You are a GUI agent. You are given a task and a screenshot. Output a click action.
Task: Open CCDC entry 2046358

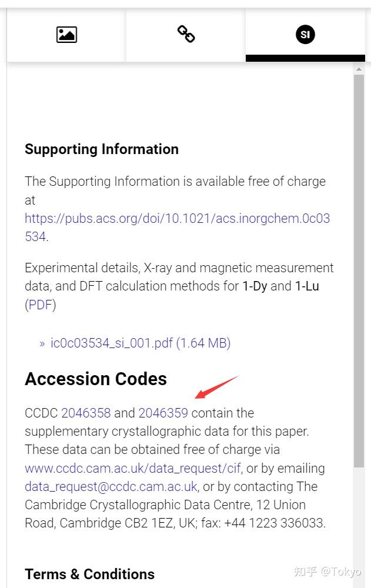point(86,413)
